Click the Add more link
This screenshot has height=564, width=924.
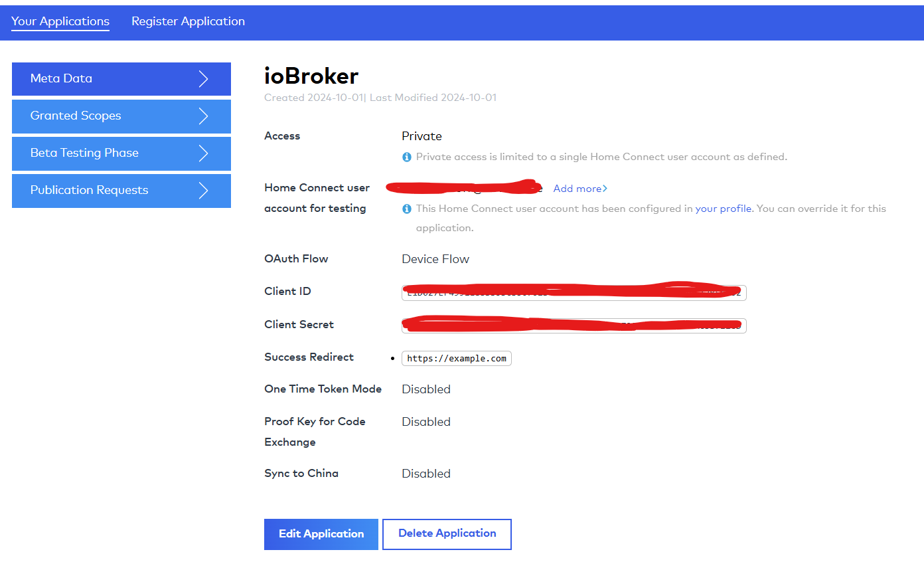point(580,189)
